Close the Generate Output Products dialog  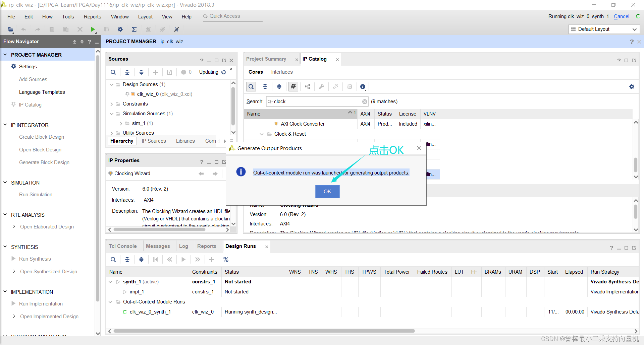coord(419,148)
